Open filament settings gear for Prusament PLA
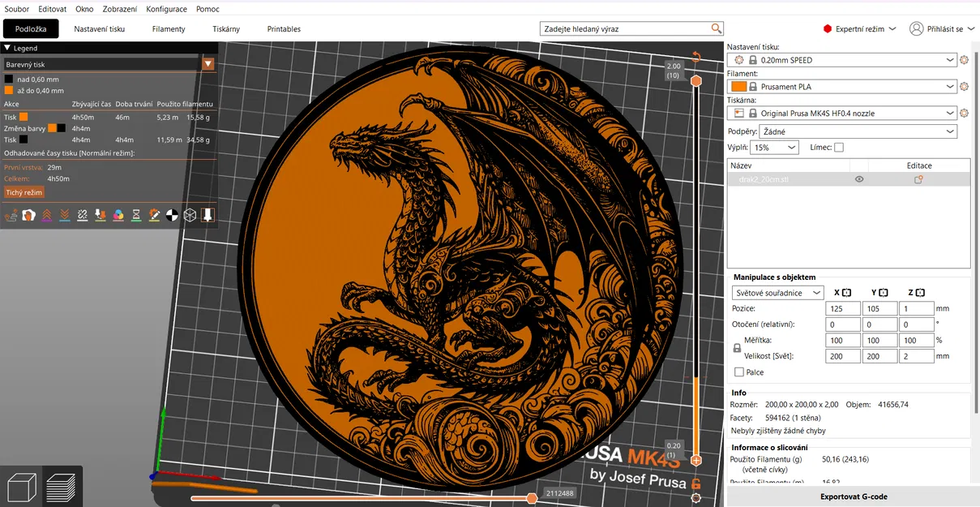Image resolution: width=980 pixels, height=507 pixels. (964, 87)
